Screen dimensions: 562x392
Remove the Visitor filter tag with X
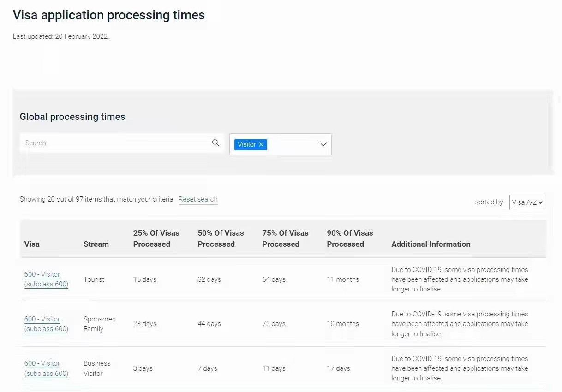pos(261,145)
